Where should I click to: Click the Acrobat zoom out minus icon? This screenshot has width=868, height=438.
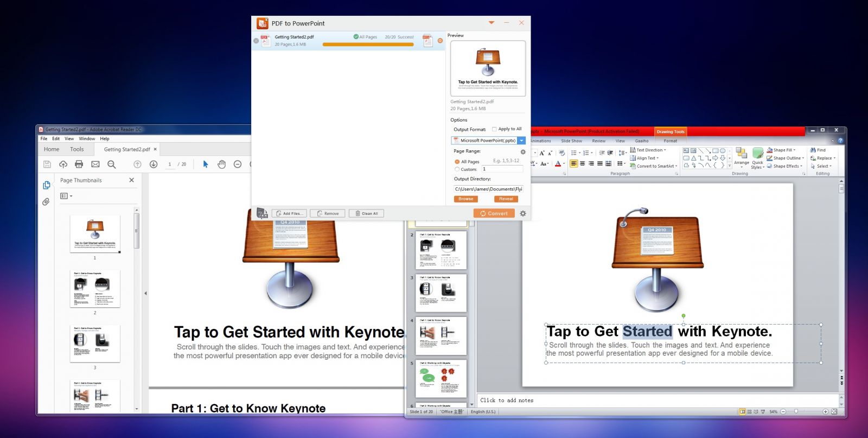238,164
